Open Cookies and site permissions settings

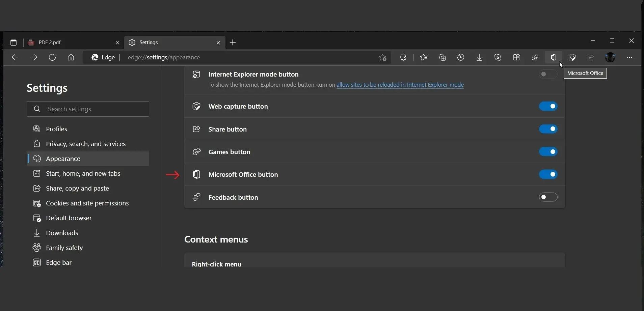click(87, 203)
